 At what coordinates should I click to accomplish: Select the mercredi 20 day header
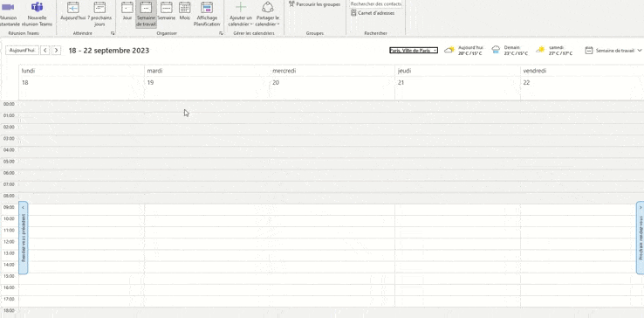point(332,82)
